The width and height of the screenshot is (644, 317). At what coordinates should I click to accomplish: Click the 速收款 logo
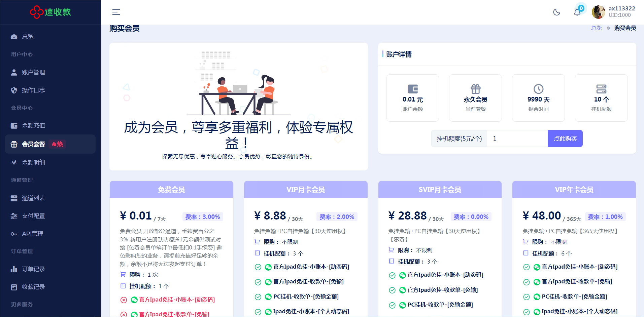click(50, 12)
